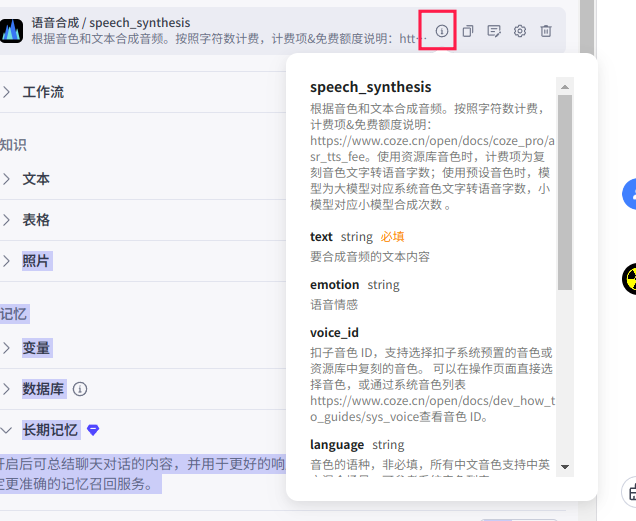636x521 pixels.
Task: Click the 'voice_id' parameter name
Action: pyautogui.click(x=335, y=333)
